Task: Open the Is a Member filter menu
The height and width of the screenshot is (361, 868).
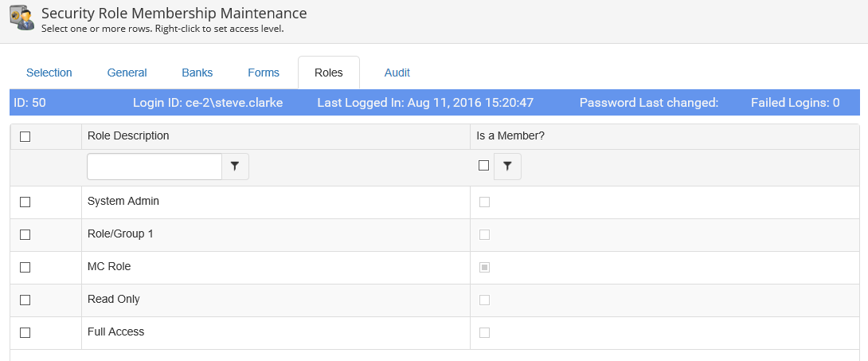Action: point(507,167)
